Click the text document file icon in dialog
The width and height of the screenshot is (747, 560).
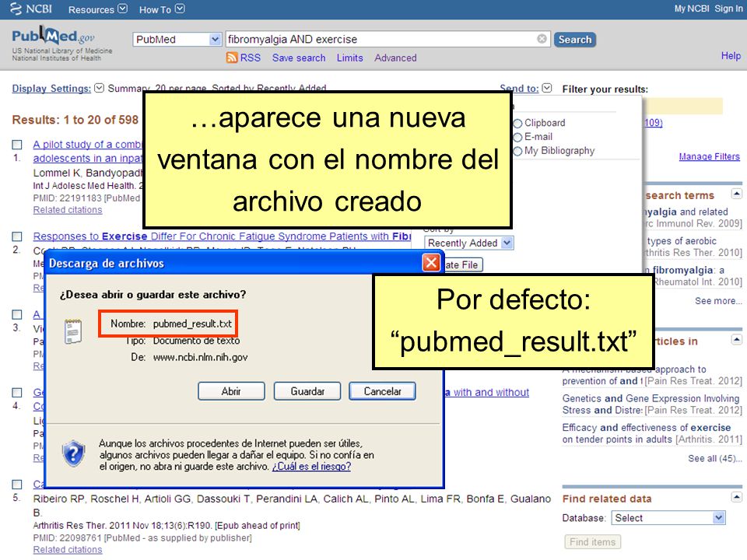(x=73, y=331)
